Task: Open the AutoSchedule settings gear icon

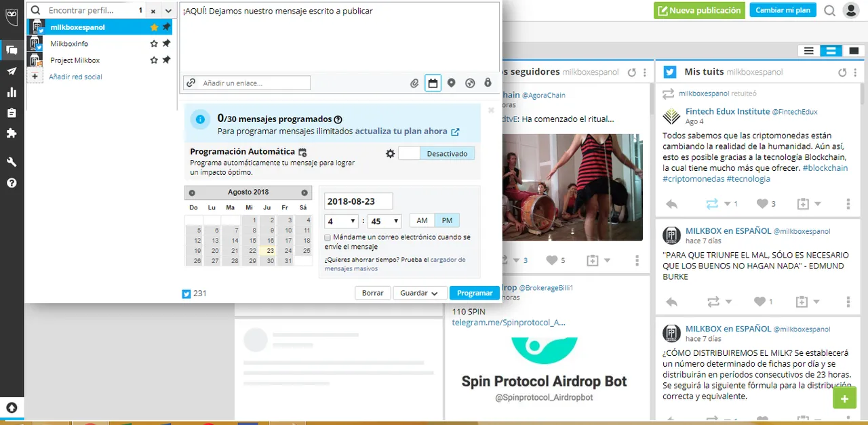Action: [x=390, y=154]
